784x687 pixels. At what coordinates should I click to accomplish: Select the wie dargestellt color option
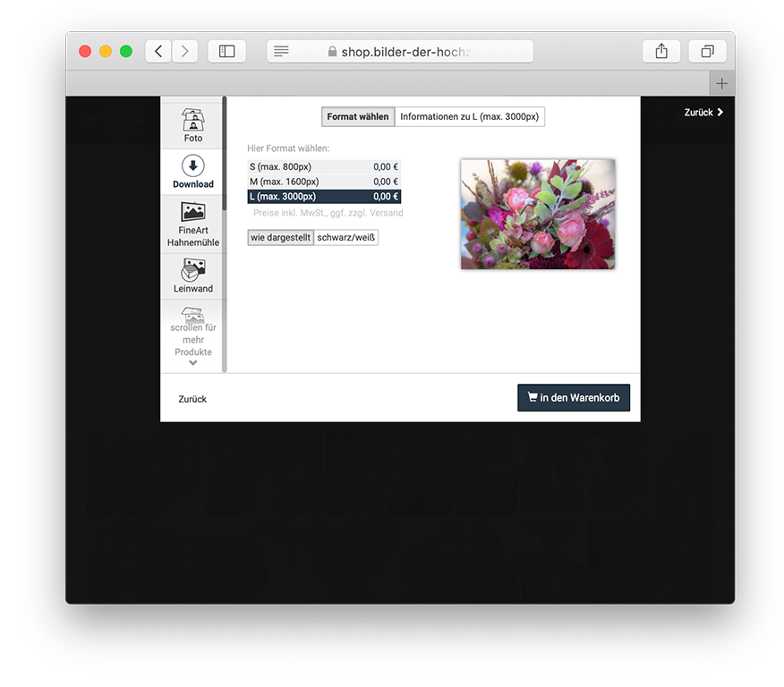(280, 237)
